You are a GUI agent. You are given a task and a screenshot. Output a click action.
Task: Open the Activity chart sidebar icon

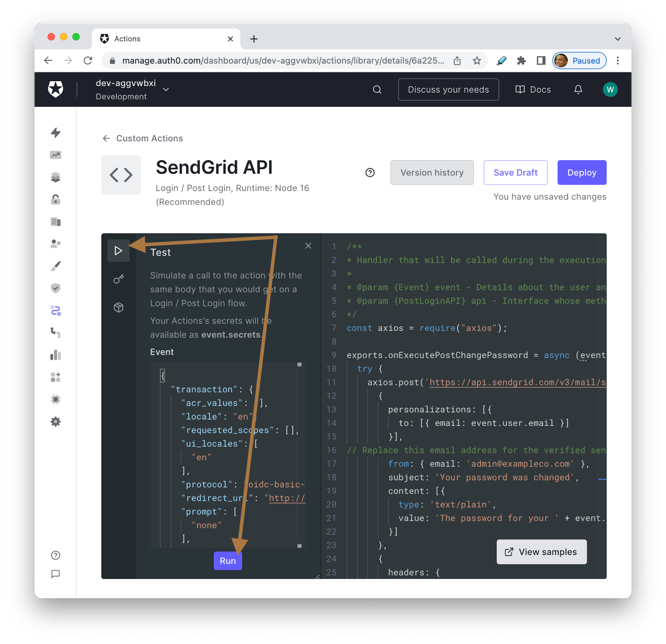pyautogui.click(x=55, y=155)
